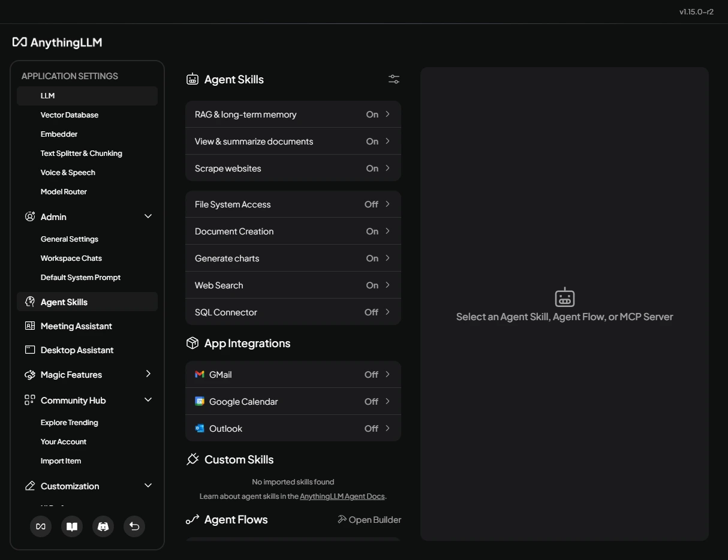Open the AnythingLLM Agent Docs link
The width and height of the screenshot is (728, 560).
342,496
